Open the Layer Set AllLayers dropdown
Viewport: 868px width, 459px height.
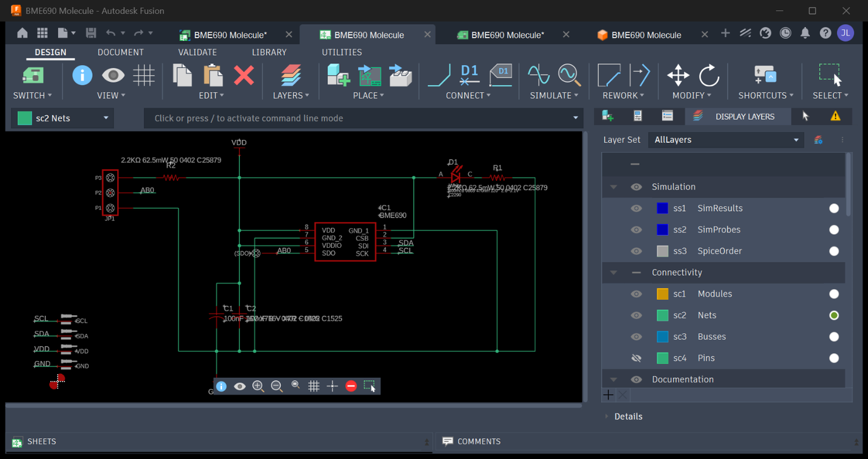[x=726, y=140]
